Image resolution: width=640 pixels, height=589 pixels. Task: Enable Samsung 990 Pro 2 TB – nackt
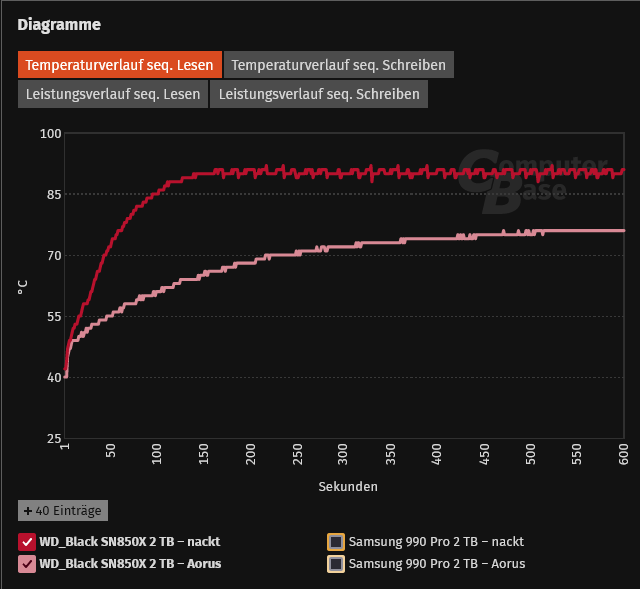click(x=336, y=542)
